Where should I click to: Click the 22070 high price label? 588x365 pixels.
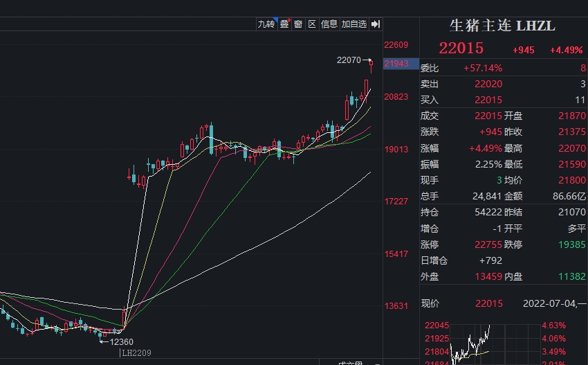click(x=349, y=60)
